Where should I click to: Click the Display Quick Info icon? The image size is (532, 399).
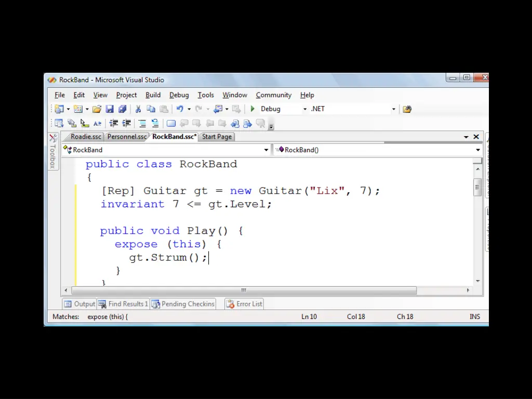pyautogui.click(x=85, y=124)
